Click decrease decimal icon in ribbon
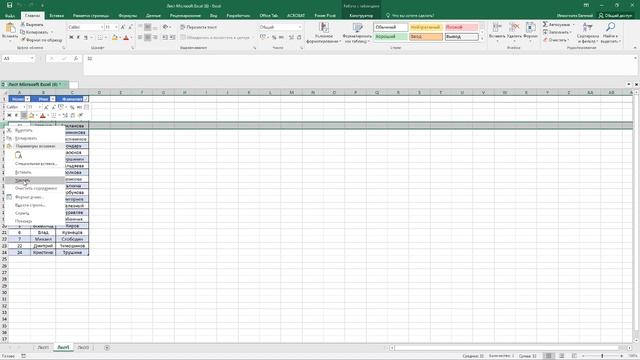The image size is (640, 360). click(299, 37)
